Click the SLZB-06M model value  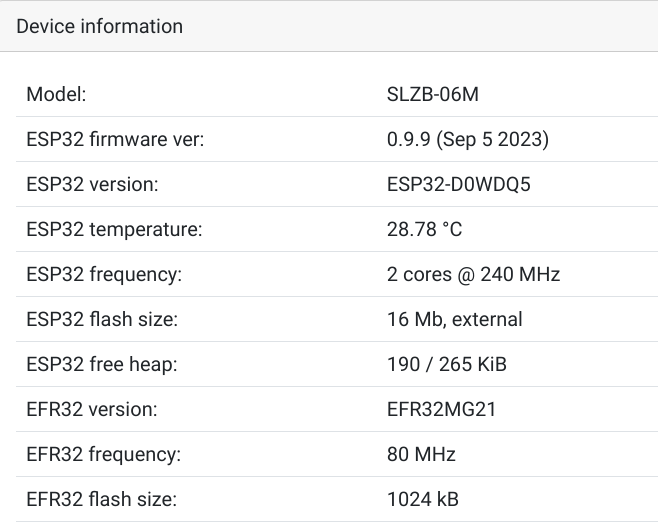[433, 94]
